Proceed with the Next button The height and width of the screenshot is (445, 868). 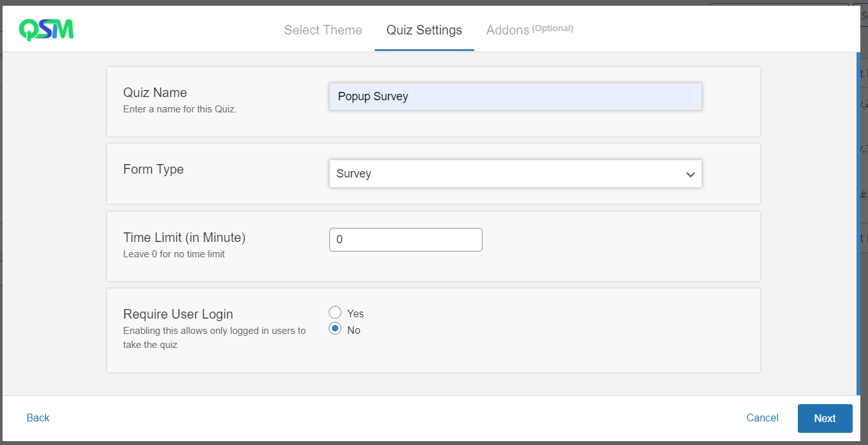[825, 418]
